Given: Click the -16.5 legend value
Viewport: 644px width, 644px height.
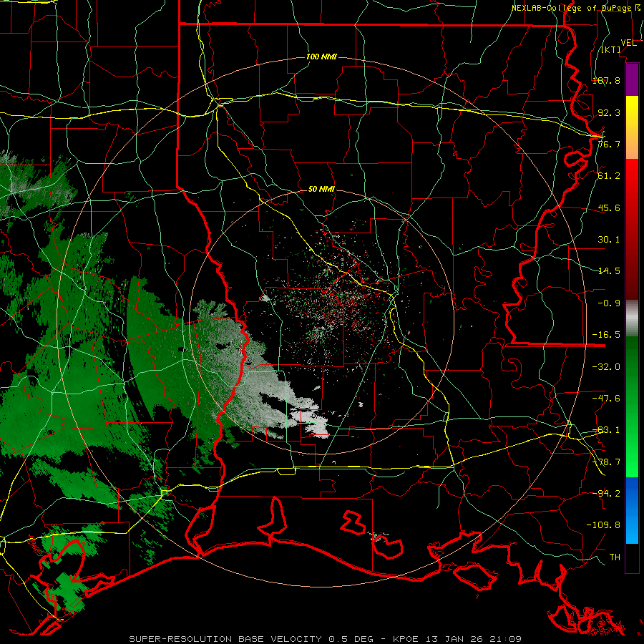Looking at the screenshot, I should pyautogui.click(x=606, y=335).
